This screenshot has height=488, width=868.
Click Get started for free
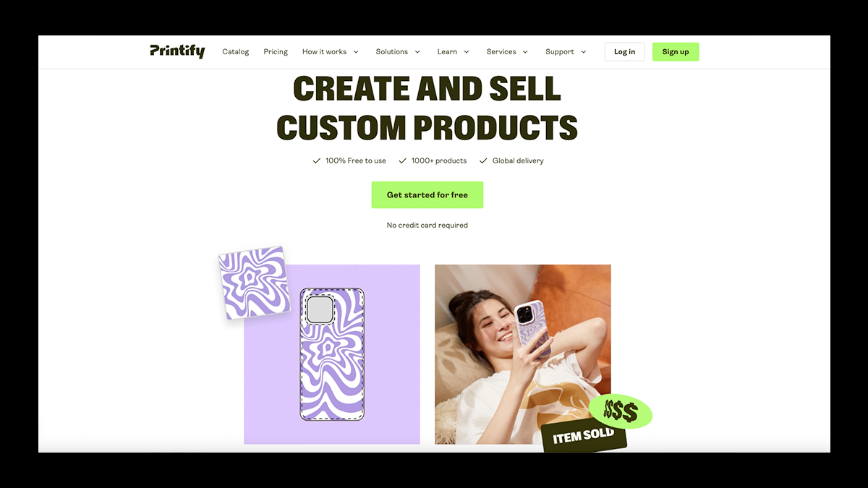point(427,194)
